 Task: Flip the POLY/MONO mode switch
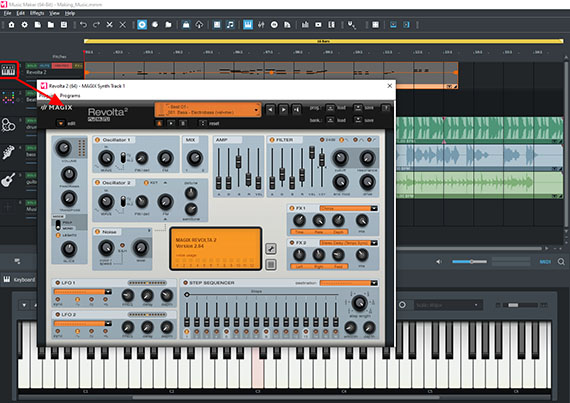(x=58, y=225)
